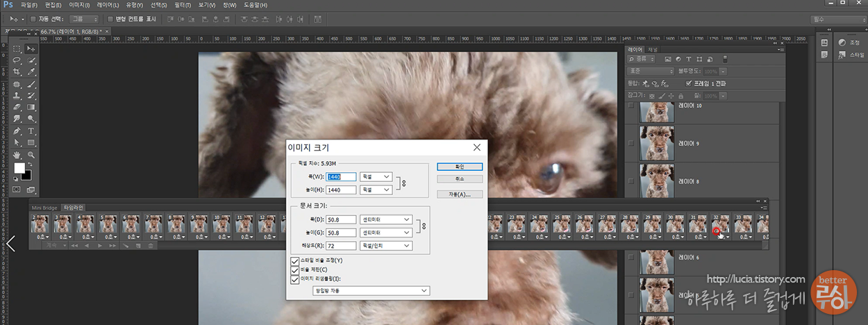Open the resampling method dropdown
The width and height of the screenshot is (868, 325).
click(x=371, y=290)
